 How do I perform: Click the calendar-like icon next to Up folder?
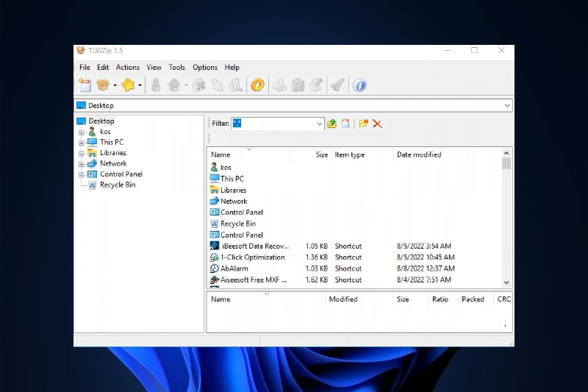(345, 124)
